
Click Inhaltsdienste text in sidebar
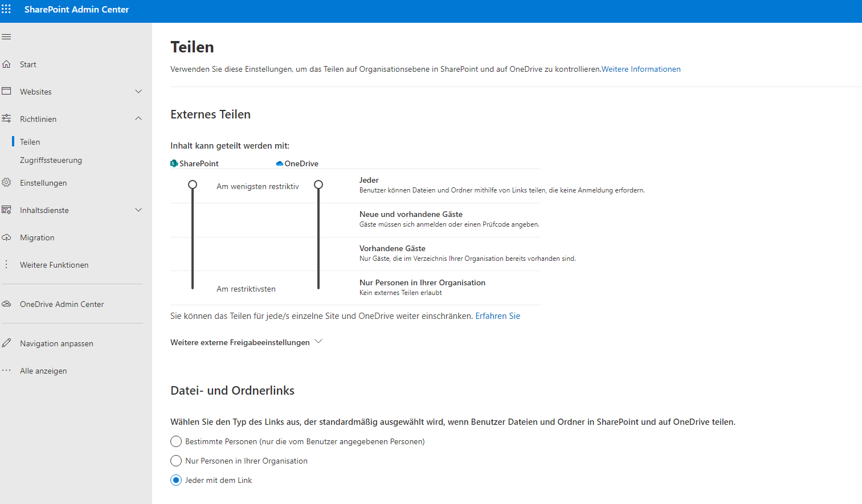(44, 210)
